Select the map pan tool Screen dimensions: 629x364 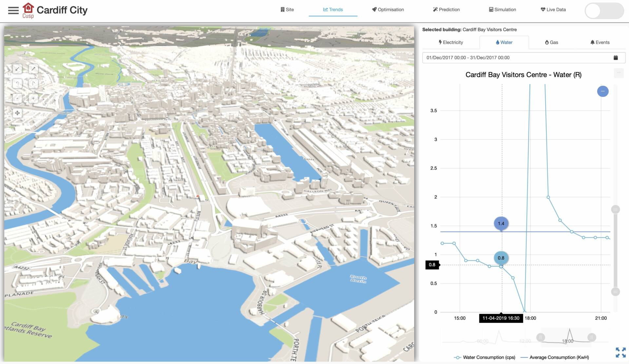(x=17, y=113)
